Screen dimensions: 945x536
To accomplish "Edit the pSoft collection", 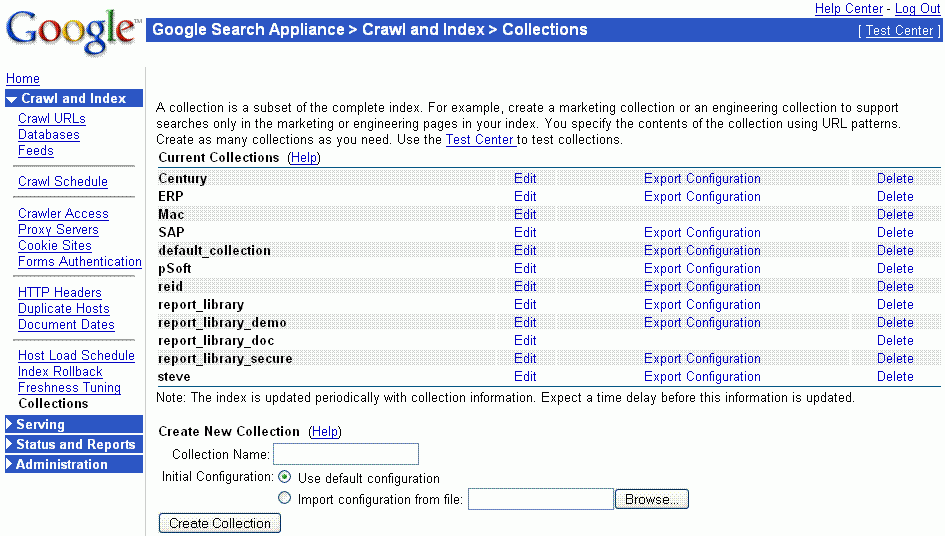I will tap(525, 269).
